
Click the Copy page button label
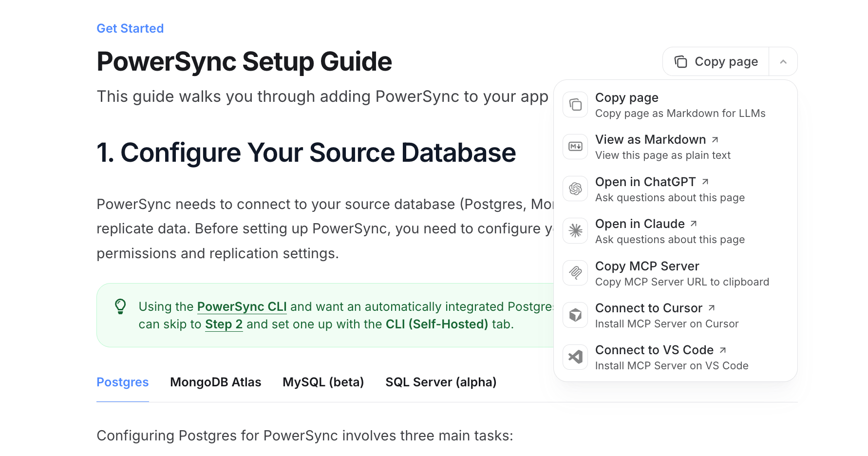[726, 62]
